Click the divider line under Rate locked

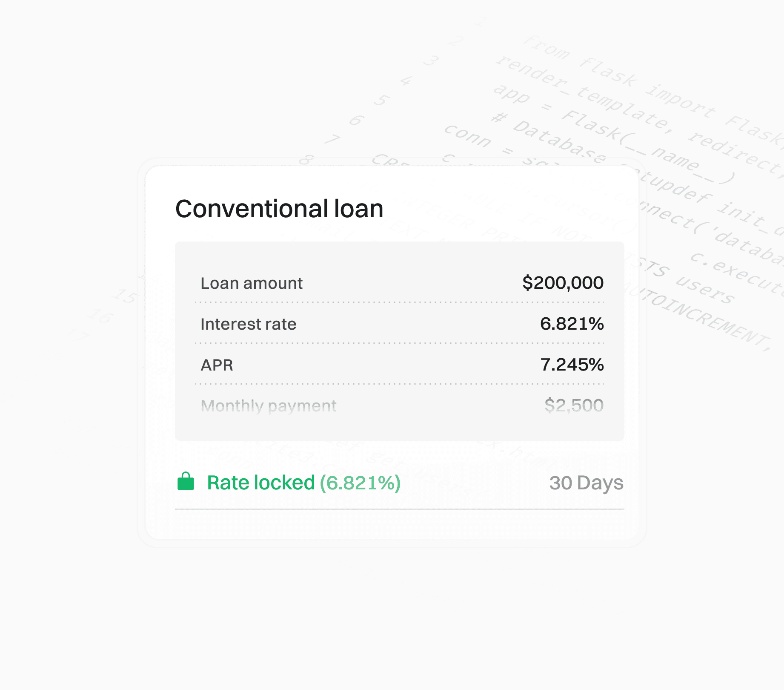click(x=400, y=509)
